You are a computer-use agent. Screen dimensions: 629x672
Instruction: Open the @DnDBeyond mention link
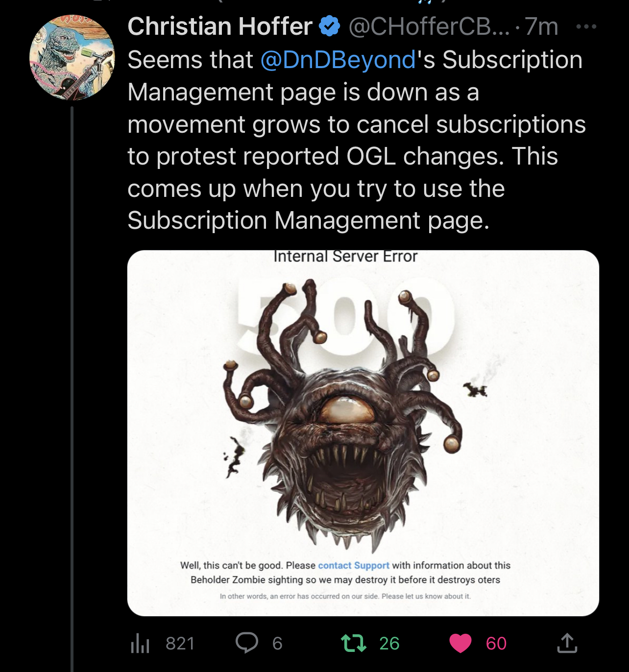(338, 60)
